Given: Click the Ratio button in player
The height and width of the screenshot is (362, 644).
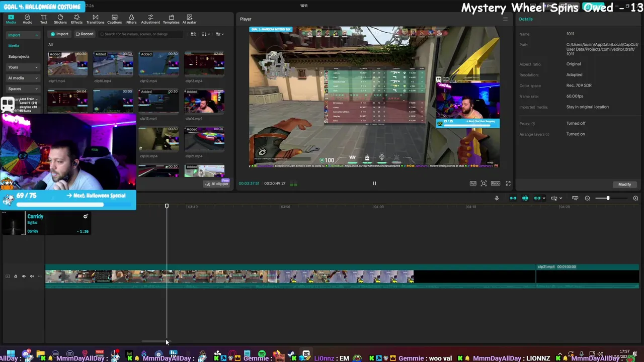Looking at the screenshot, I should coord(496,184).
